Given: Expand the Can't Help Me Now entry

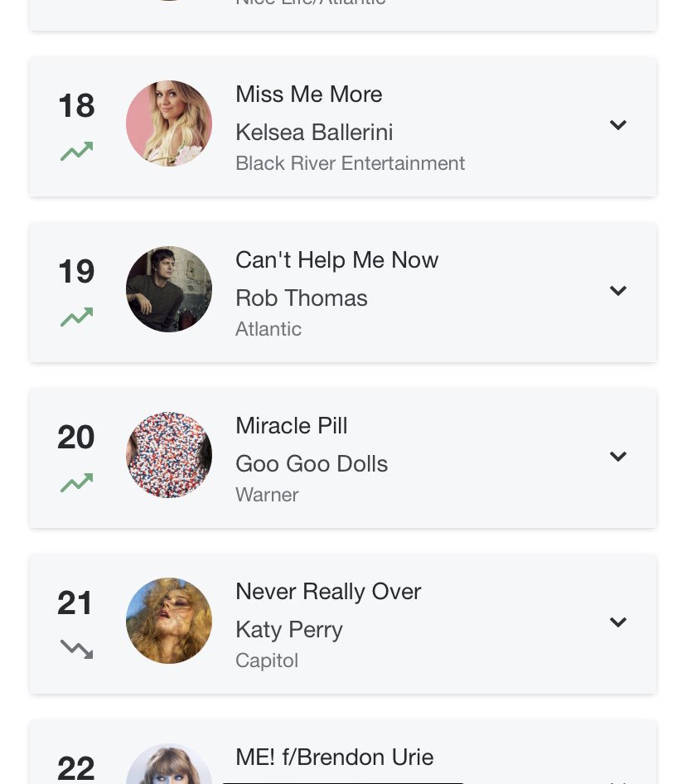Looking at the screenshot, I should (x=618, y=291).
